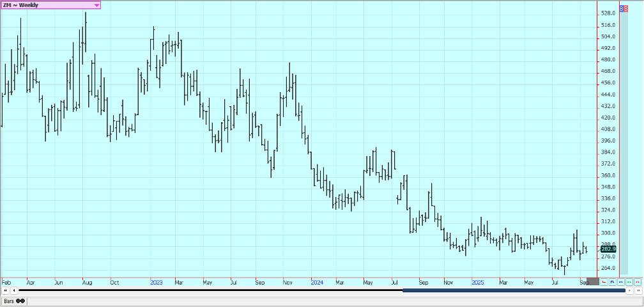
Task: Click the 336.0 price axis label
Action: click(608, 198)
